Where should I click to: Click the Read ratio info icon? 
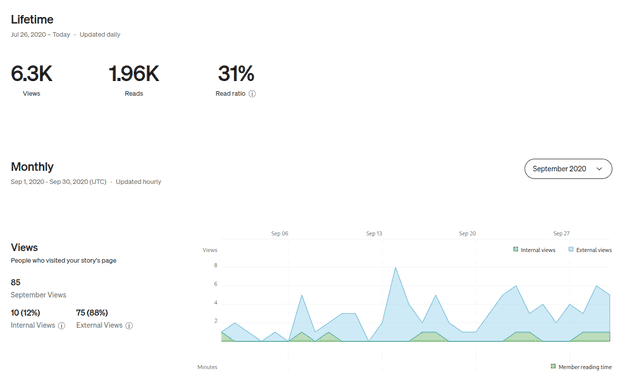(x=252, y=94)
